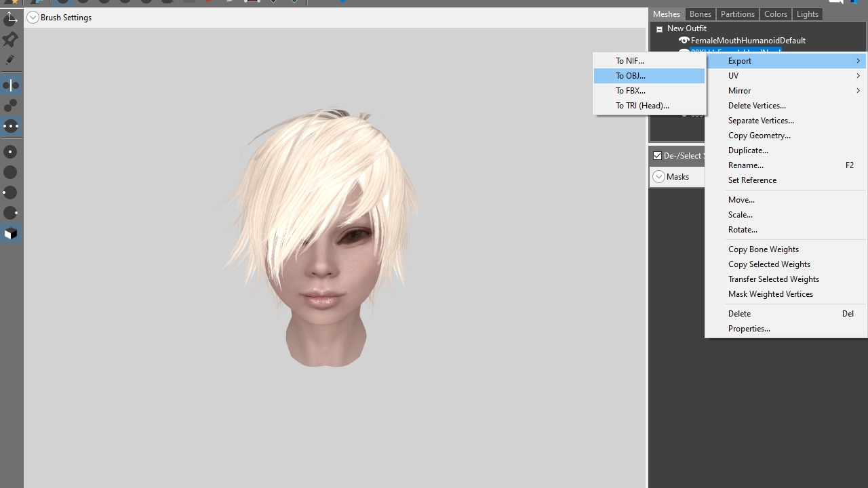Open the Mirror submenu

pyautogui.click(x=786, y=91)
